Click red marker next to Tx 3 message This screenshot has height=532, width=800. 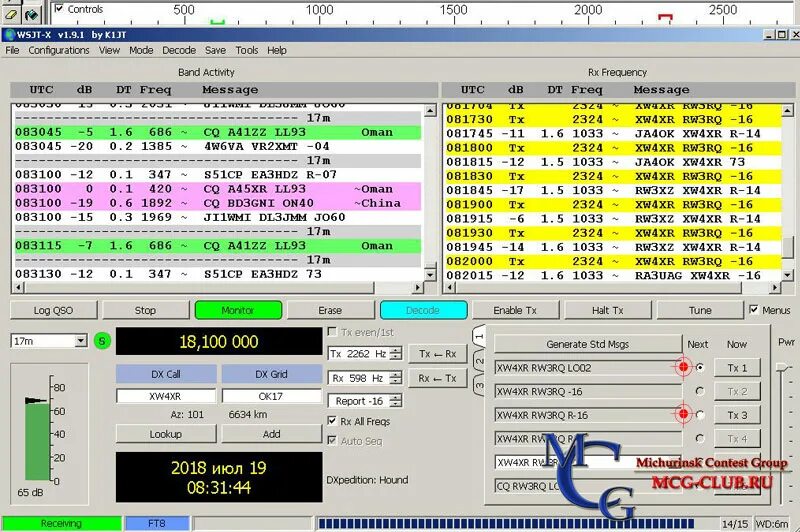tap(683, 414)
